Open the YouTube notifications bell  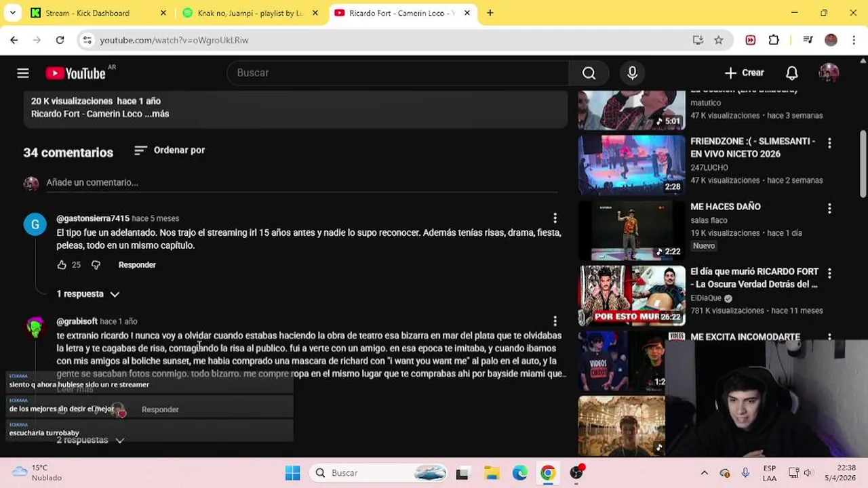point(791,73)
